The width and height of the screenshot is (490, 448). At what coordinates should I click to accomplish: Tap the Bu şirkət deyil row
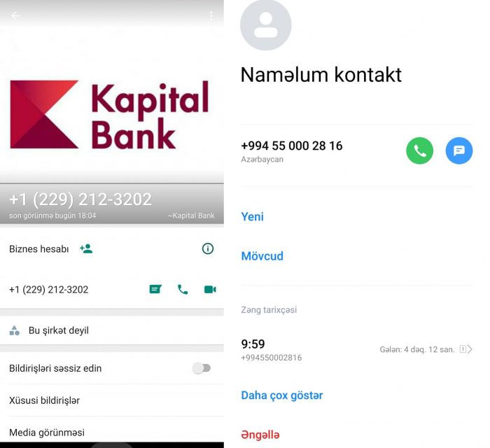click(x=112, y=330)
